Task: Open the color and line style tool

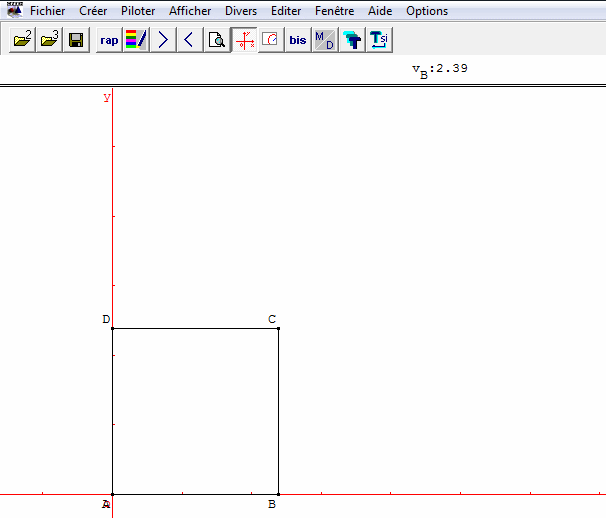Action: click(136, 40)
